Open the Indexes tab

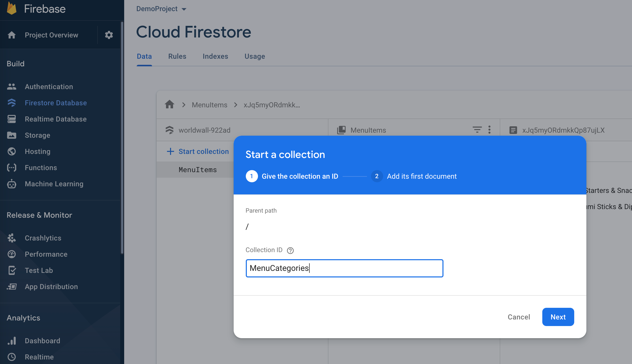tap(215, 56)
